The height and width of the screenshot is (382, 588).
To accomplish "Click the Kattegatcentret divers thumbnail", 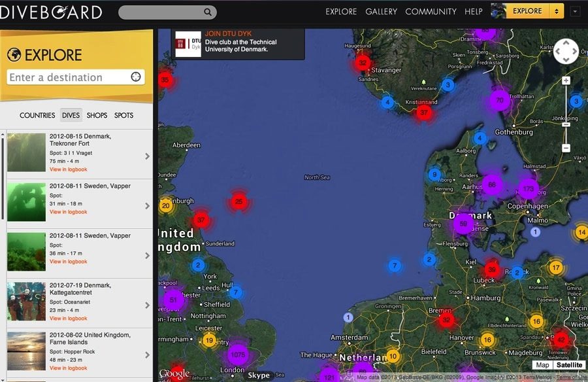I will [x=26, y=302].
